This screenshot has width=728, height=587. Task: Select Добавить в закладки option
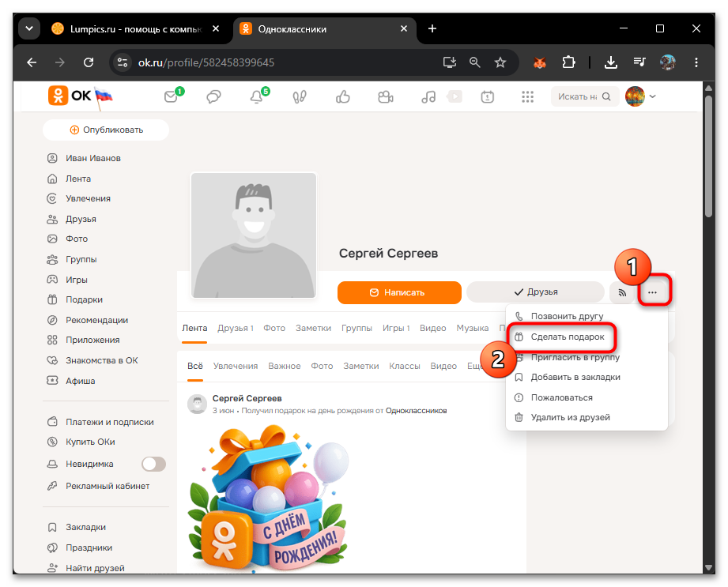(568, 378)
